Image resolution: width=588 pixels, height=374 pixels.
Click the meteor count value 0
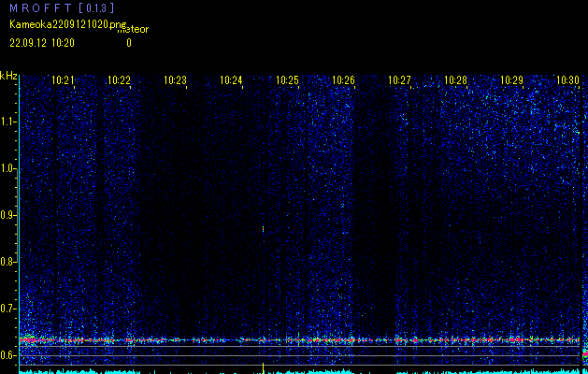tap(129, 43)
